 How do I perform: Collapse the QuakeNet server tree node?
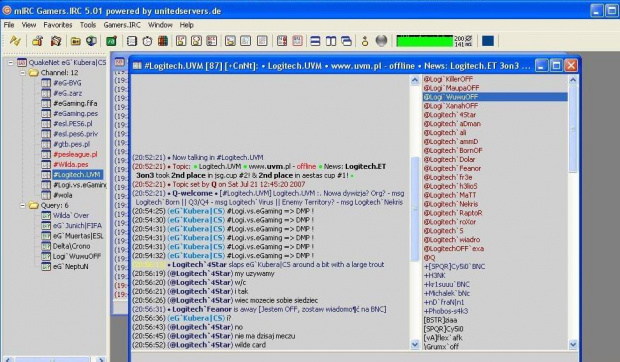[11, 62]
